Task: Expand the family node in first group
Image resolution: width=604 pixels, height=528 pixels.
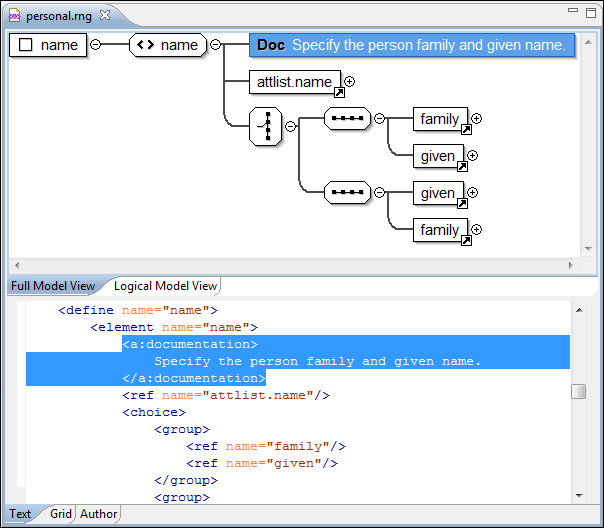Action: coord(476,119)
